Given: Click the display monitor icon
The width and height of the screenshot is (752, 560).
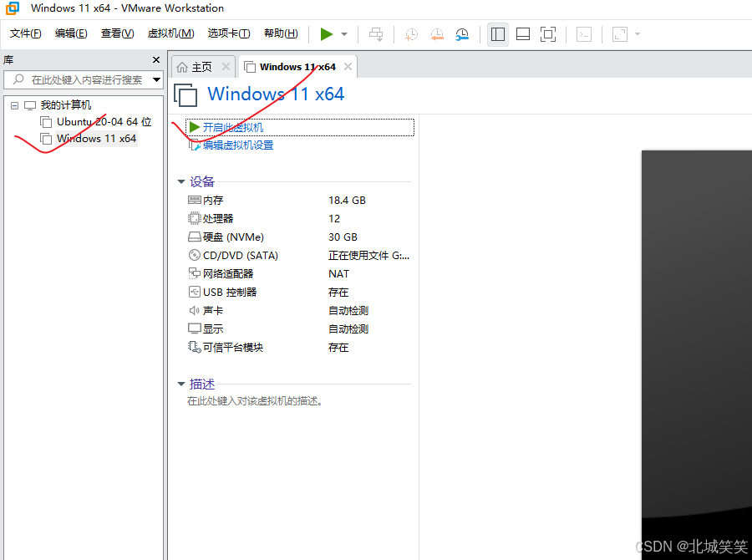Looking at the screenshot, I should pos(194,328).
